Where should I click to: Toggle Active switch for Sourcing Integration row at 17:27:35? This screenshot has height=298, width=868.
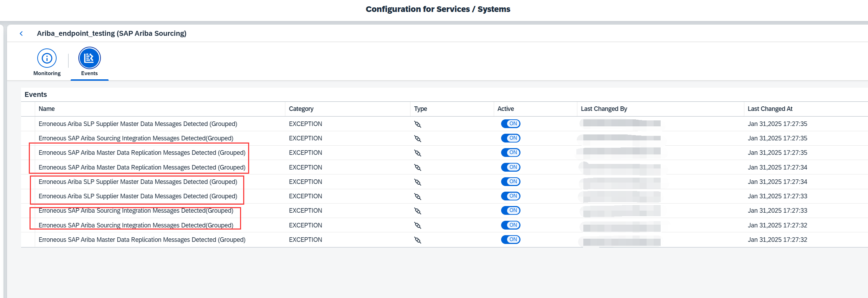tap(511, 138)
